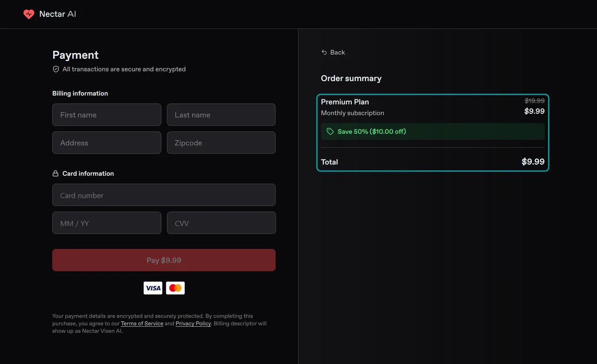Focus the First name field
Viewport: 597px width, 364px height.
click(107, 115)
